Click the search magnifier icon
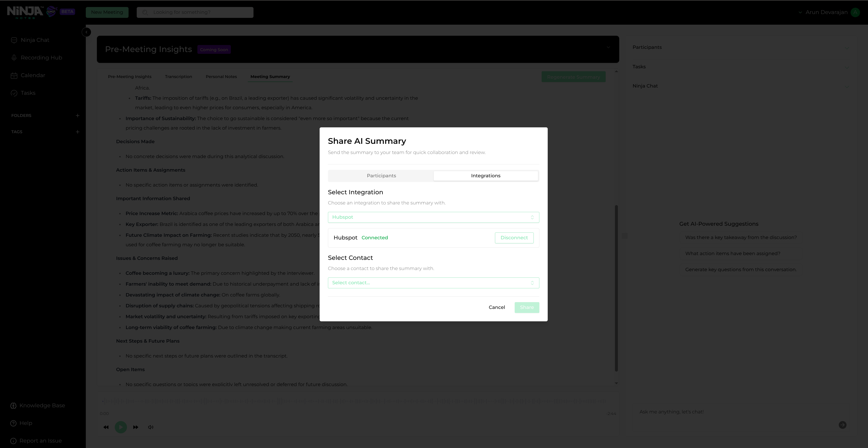868x448 pixels. [145, 12]
